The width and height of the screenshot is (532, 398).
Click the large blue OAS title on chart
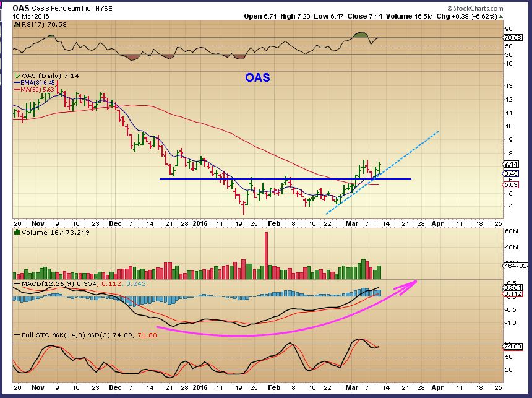click(257, 78)
